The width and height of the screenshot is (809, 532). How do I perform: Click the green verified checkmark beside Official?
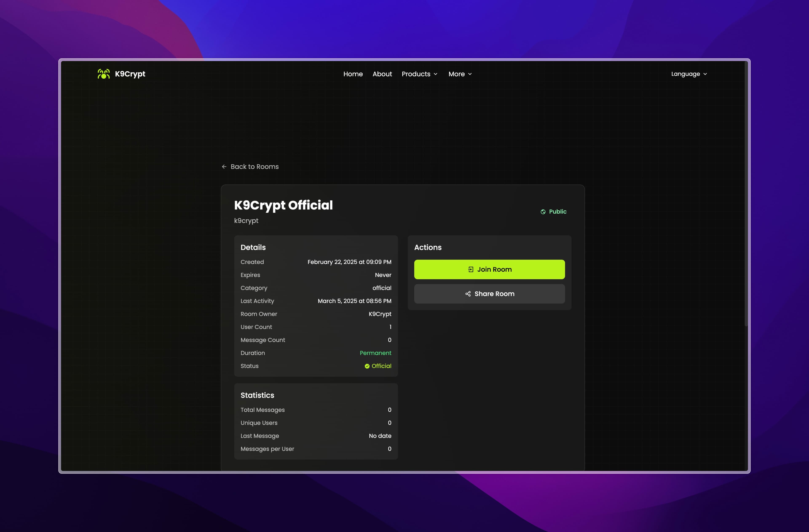pos(367,366)
